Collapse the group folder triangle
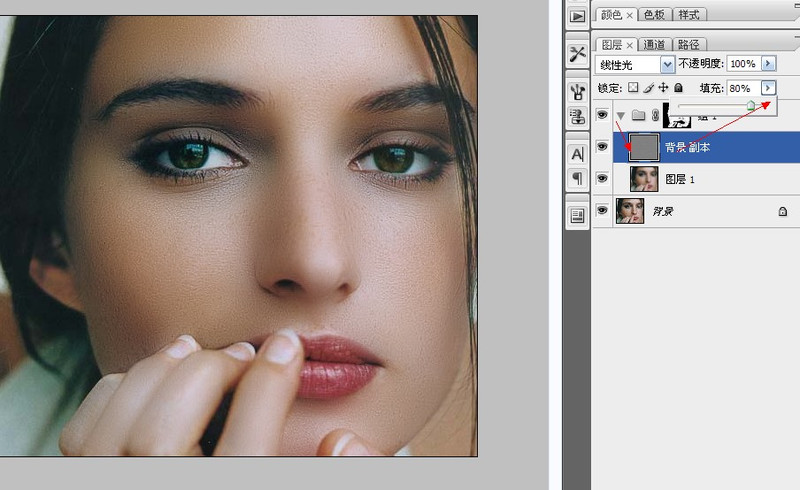The height and width of the screenshot is (490, 800). pos(621,116)
